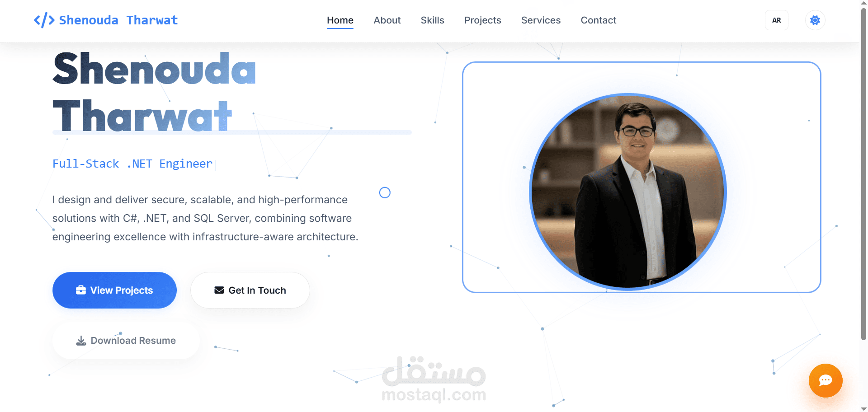
Task: Click the circular profile photo
Action: (628, 191)
